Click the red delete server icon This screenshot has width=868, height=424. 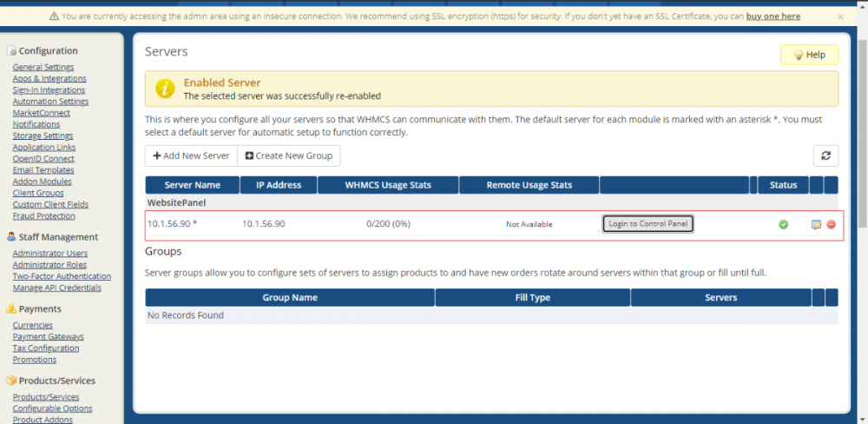pyautogui.click(x=831, y=224)
